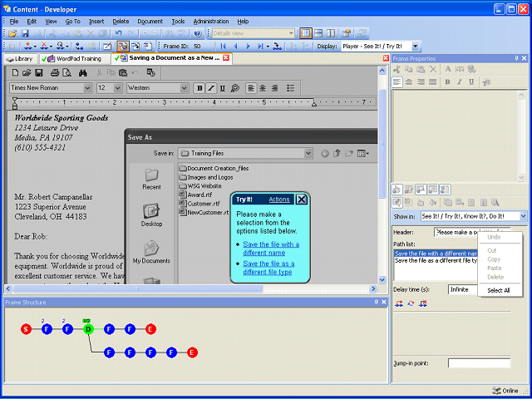Click the Delete Frame icon with red X
Image resolution: width=532 pixels, height=399 pixels.
click(x=44, y=47)
